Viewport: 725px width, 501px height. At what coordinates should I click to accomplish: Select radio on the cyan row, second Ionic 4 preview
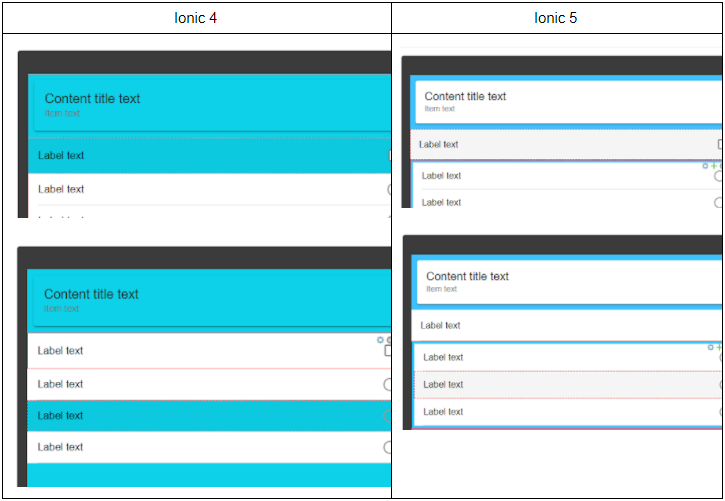[x=387, y=415]
